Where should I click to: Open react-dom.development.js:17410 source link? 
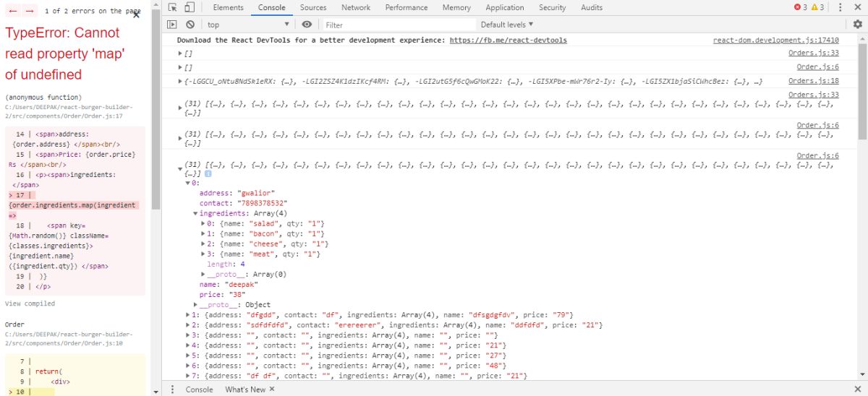point(776,40)
